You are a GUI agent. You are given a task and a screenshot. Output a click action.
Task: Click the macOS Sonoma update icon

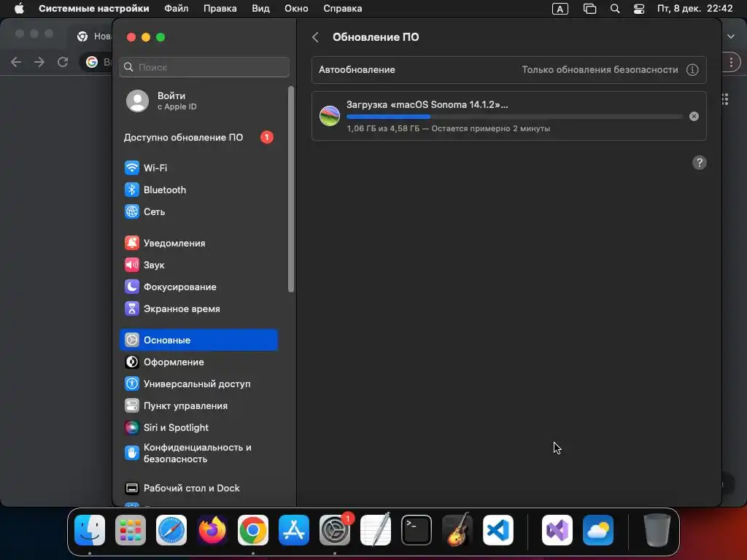coord(330,116)
